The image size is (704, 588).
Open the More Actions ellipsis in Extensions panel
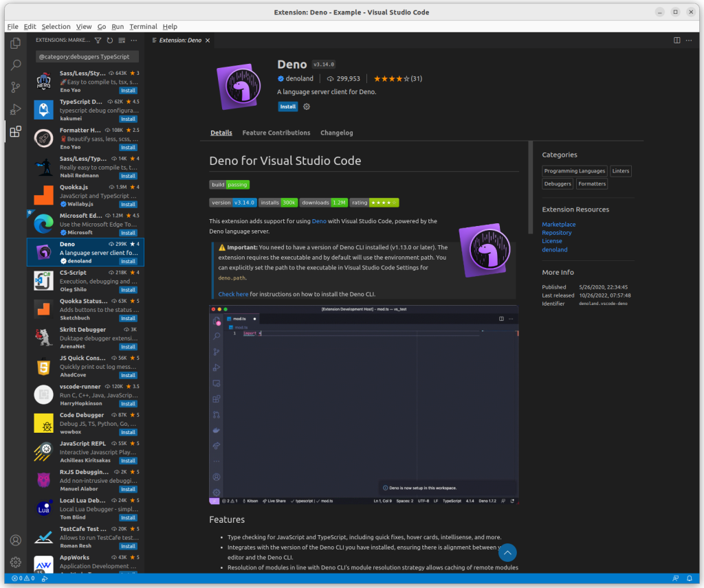[x=133, y=41]
